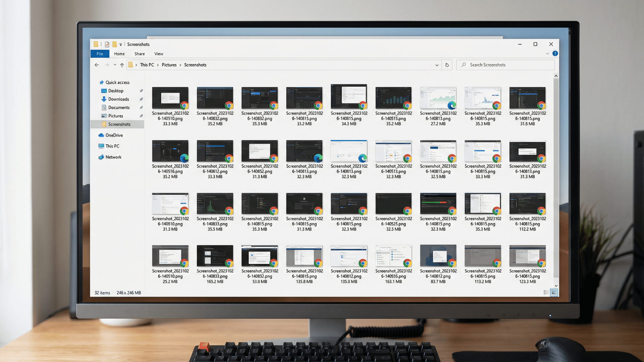Select thumbnail of 6-140935.png

[x=393, y=256]
